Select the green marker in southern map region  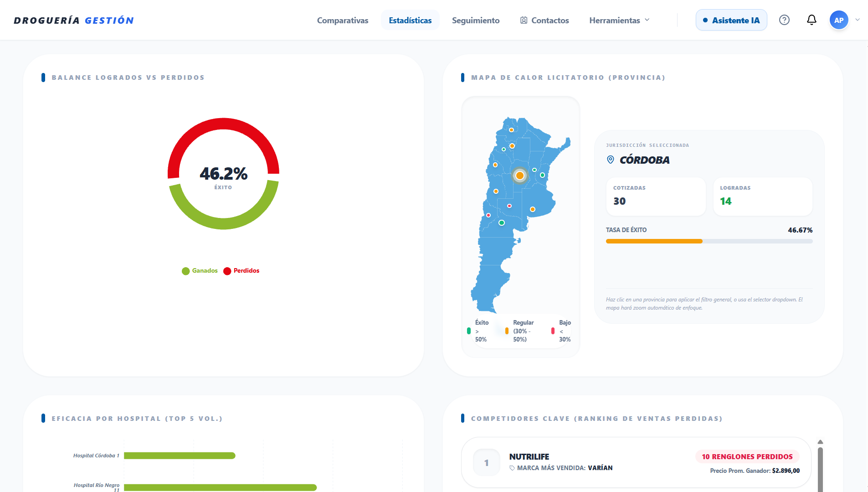tap(502, 223)
